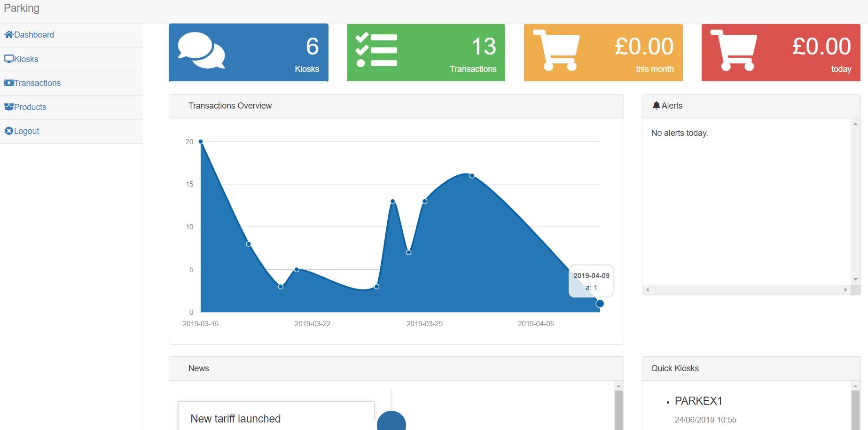Click the bell icon in the Alerts header

click(657, 106)
